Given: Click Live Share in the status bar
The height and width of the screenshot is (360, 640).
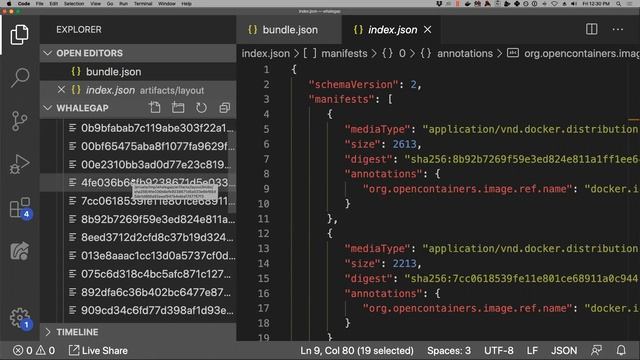Looking at the screenshot, I should coord(98,351).
